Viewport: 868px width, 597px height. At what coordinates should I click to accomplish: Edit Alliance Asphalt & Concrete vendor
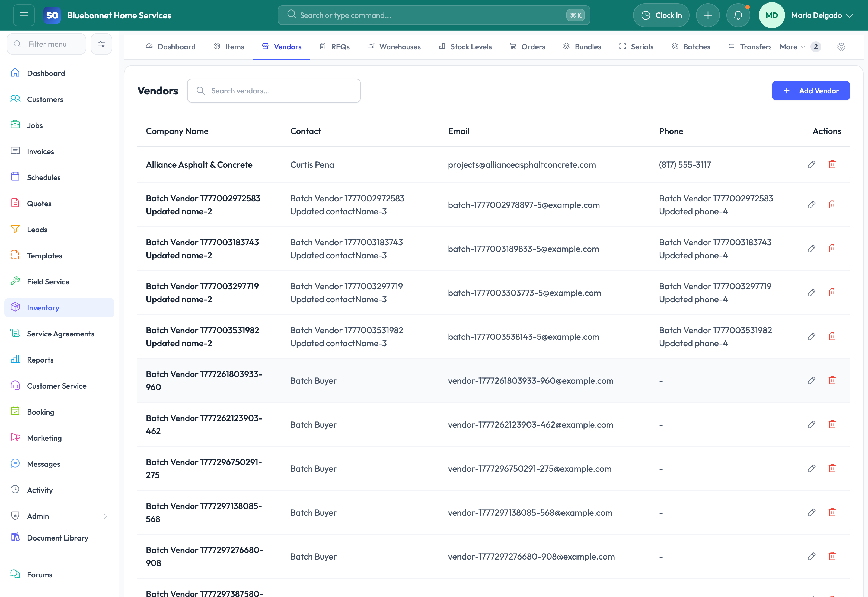coord(811,165)
